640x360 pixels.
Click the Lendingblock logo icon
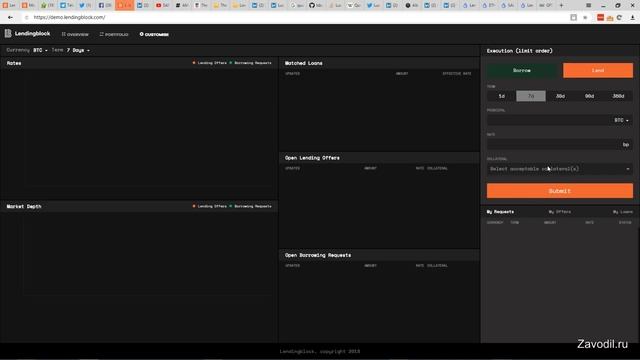8,33
